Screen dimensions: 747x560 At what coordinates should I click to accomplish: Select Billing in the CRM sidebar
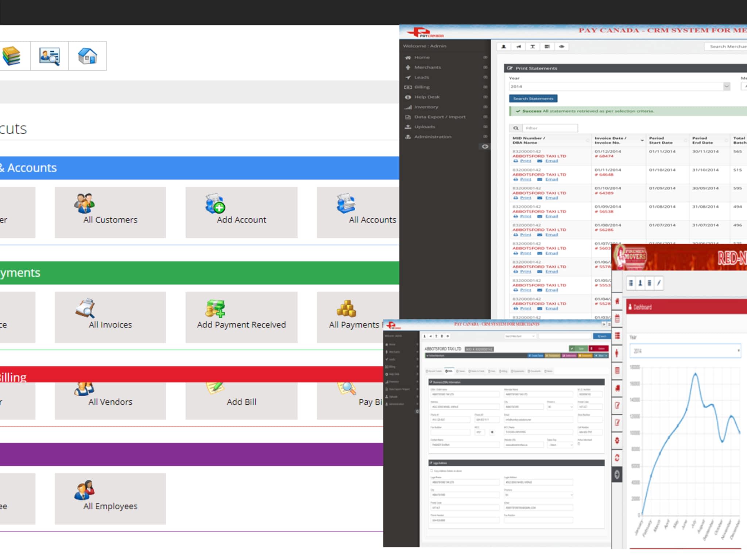tap(422, 87)
